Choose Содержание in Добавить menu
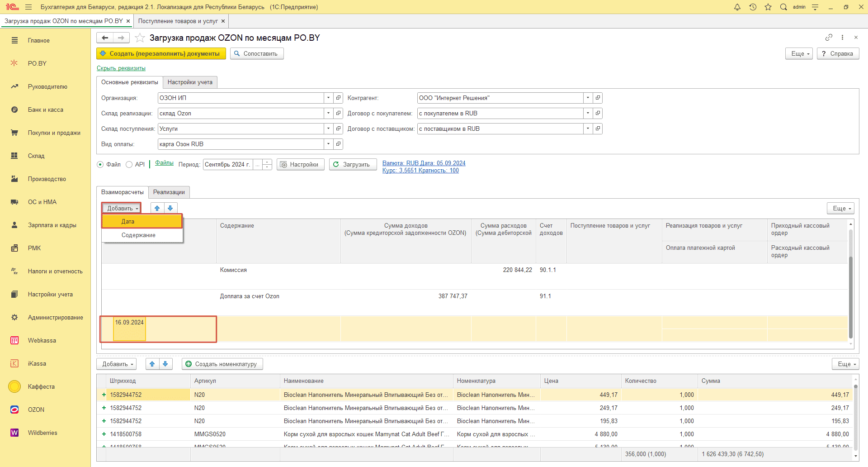Image resolution: width=868 pixels, height=467 pixels. pyautogui.click(x=142, y=235)
